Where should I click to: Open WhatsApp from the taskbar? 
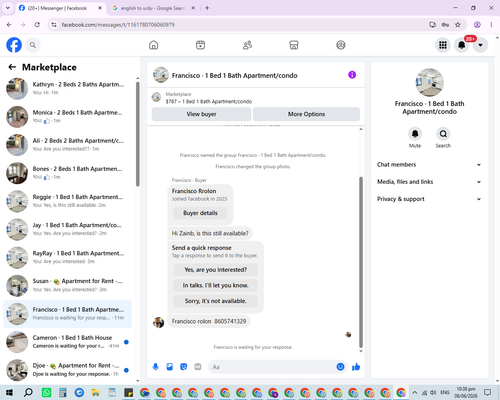coord(46,392)
